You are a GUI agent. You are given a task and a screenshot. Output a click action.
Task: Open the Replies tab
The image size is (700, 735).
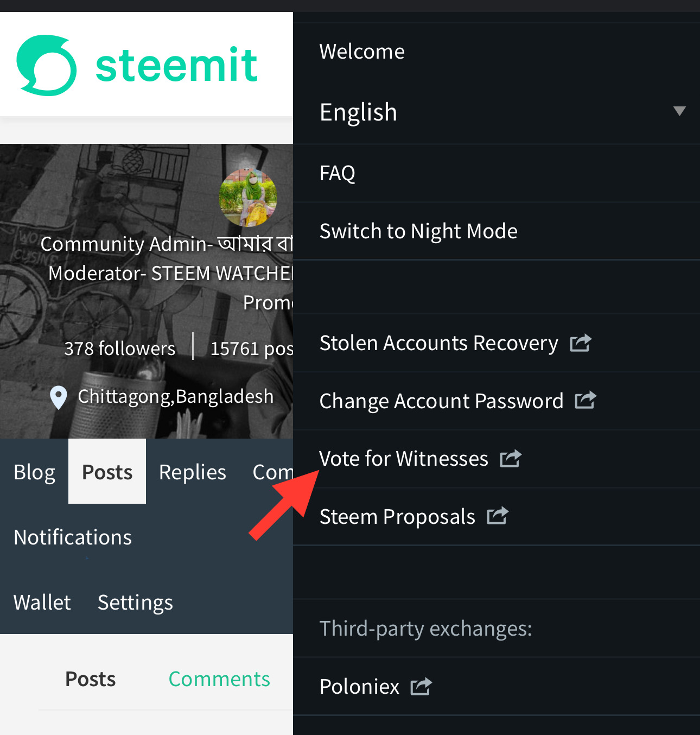click(193, 472)
